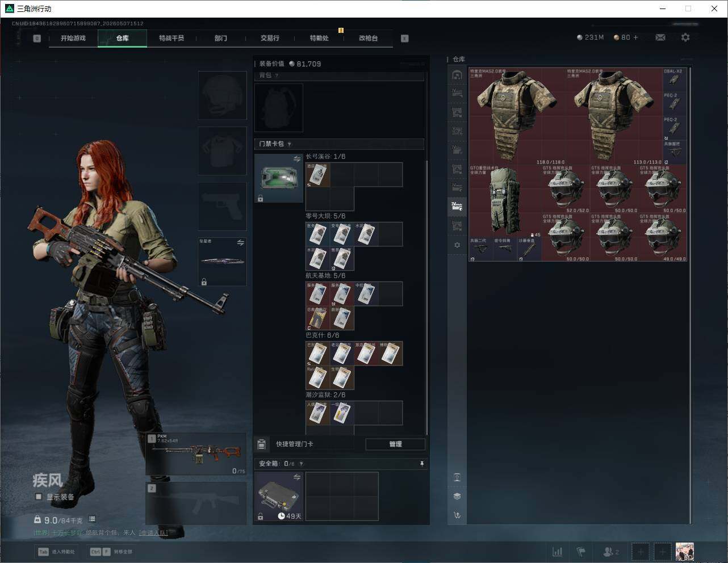Screen dimensions: 728x563
Task: Click the flag icon in bottom bar
Action: (581, 552)
